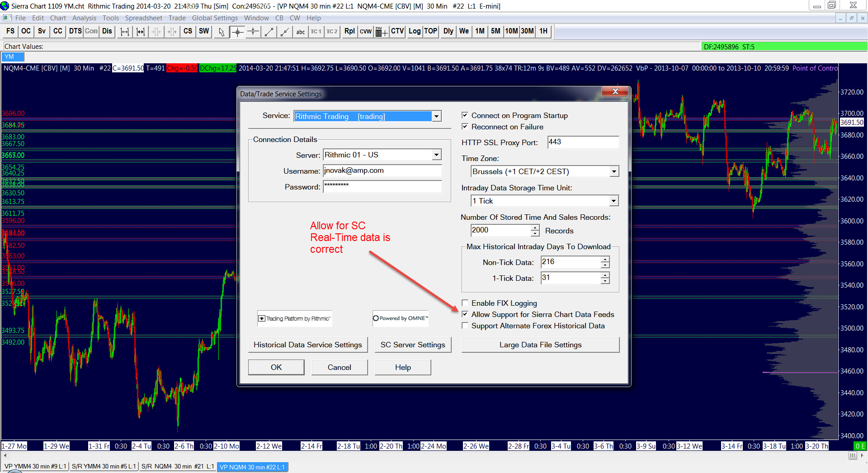Image resolution: width=868 pixels, height=473 pixels.
Task: Select the line drawing tool
Action: coord(269,31)
